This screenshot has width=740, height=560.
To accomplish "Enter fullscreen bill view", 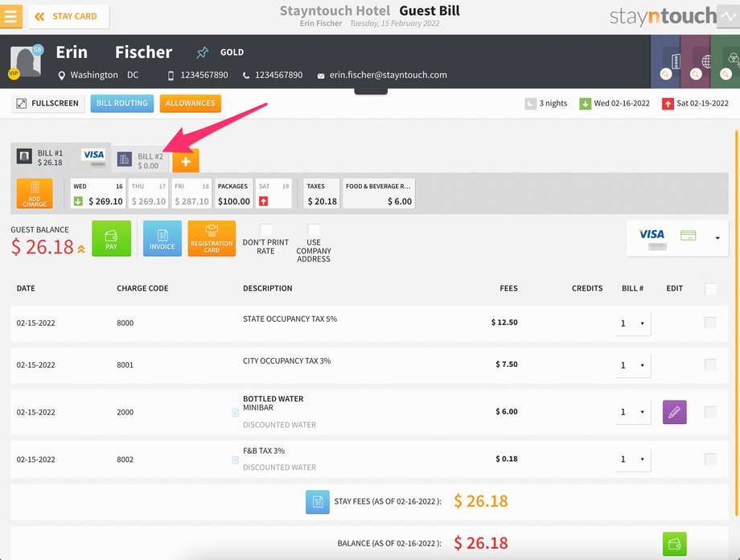I will coord(48,104).
